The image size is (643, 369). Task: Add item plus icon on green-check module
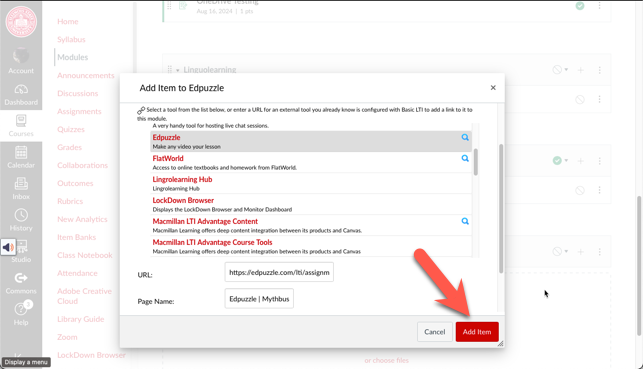(580, 161)
